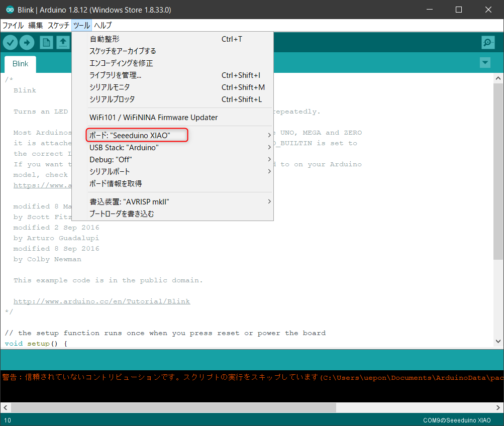Image resolution: width=504 pixels, height=426 pixels.
Task: Open Serial Monitor magnifier icon in toolbar
Action: [488, 42]
